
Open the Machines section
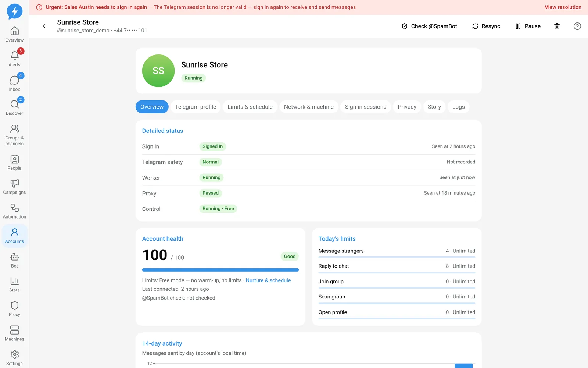click(14, 334)
